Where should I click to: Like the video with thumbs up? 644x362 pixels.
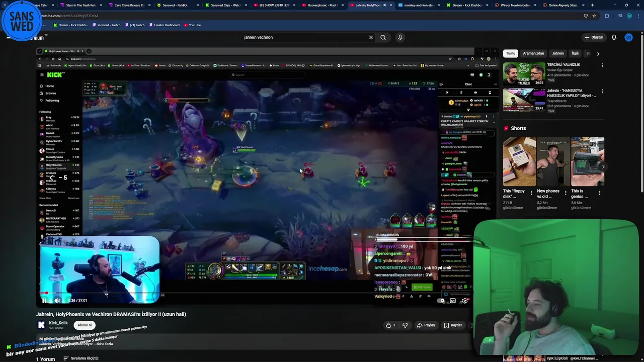point(390,325)
